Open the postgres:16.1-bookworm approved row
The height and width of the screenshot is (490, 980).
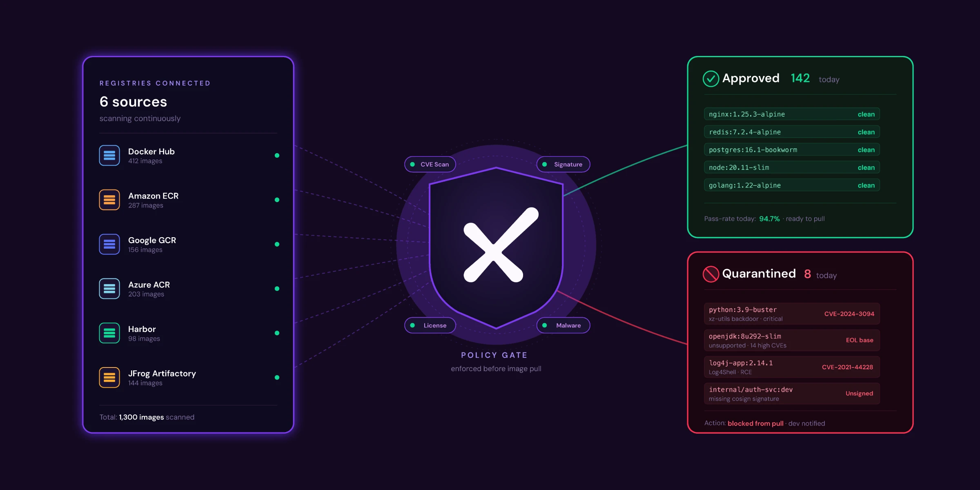(792, 149)
